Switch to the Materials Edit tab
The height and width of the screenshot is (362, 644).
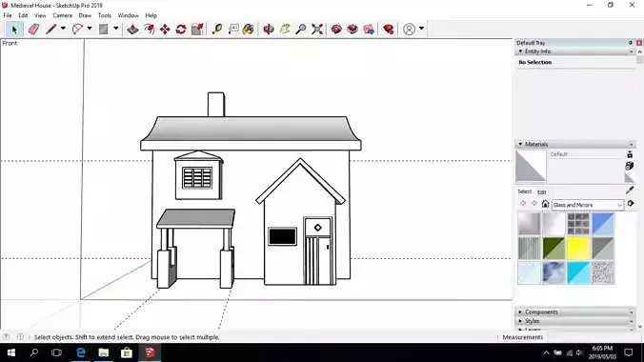[542, 192]
